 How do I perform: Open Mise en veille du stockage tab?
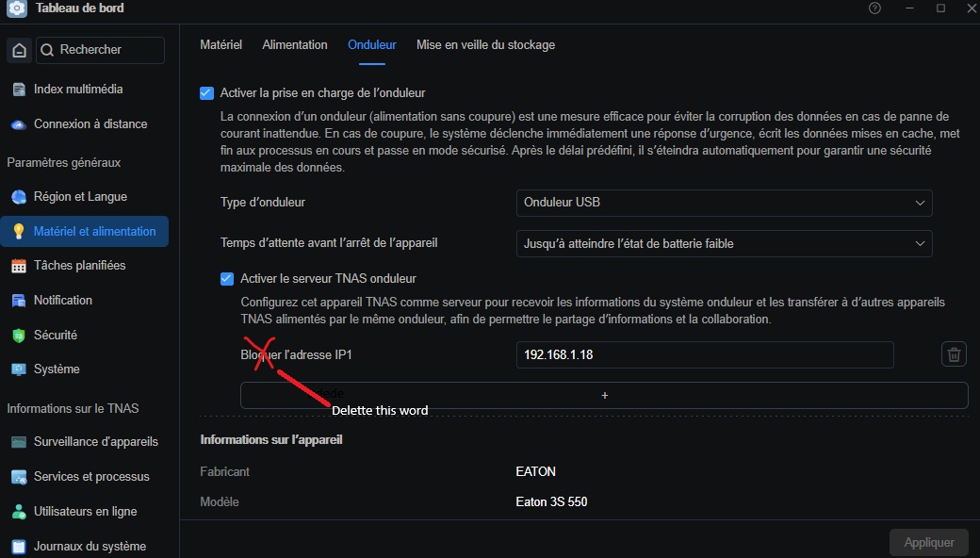pyautogui.click(x=485, y=45)
